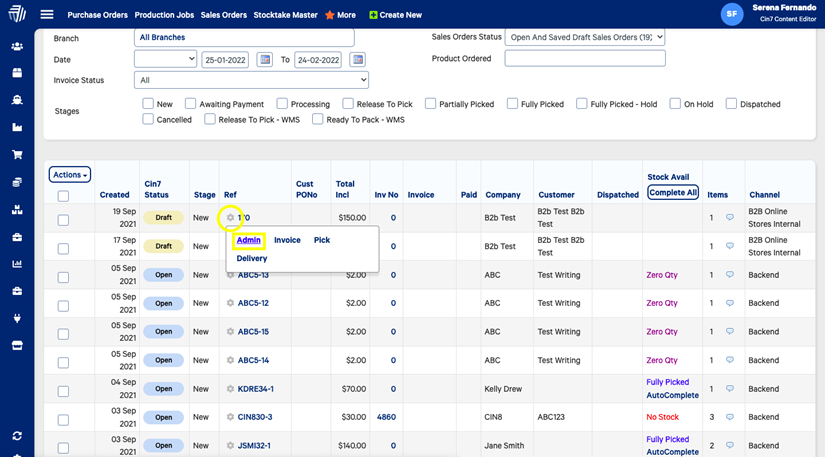Choose Admin from the popup menu
This screenshot has height=457, width=825.
(249, 240)
